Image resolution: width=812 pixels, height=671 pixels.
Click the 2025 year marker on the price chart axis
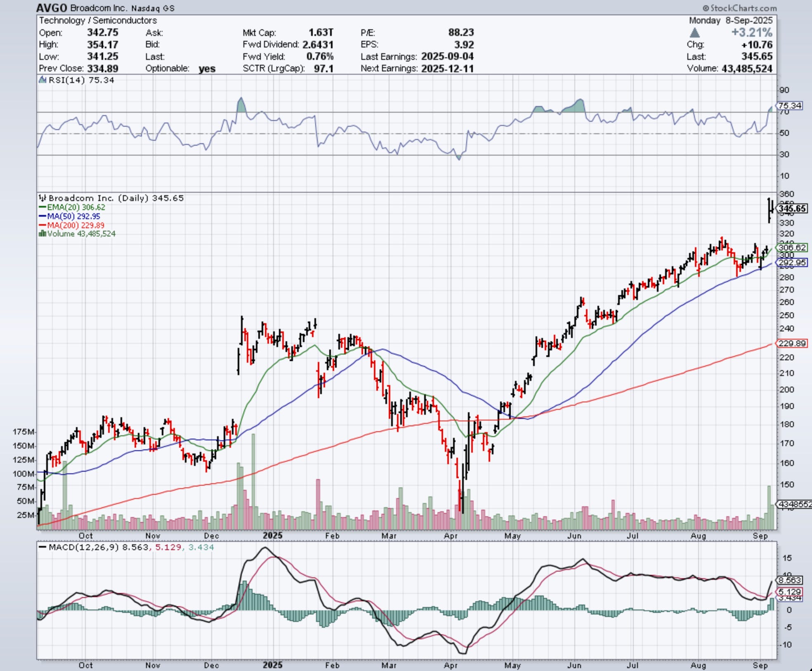(x=272, y=536)
